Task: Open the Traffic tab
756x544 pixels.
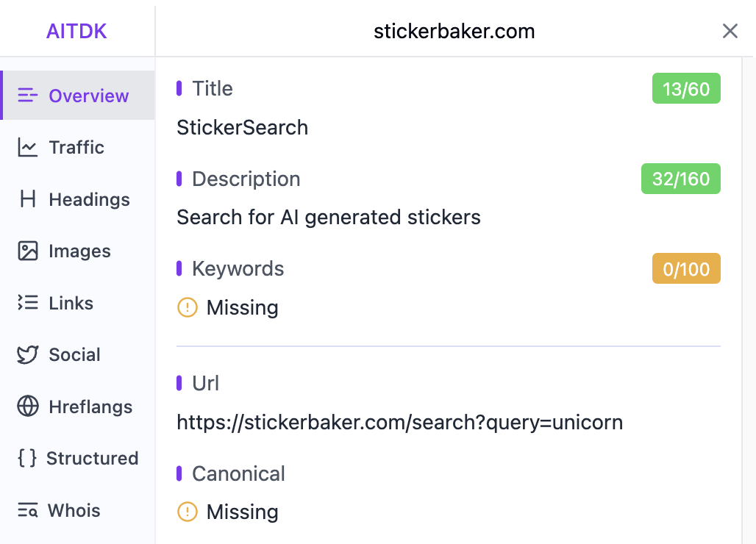Action: [x=76, y=148]
